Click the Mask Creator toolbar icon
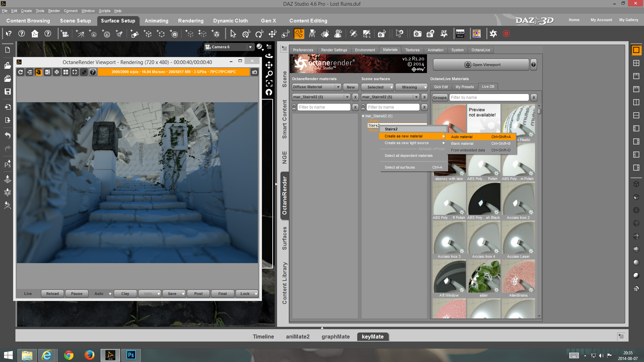The height and width of the screenshot is (362, 644). [x=460, y=34]
